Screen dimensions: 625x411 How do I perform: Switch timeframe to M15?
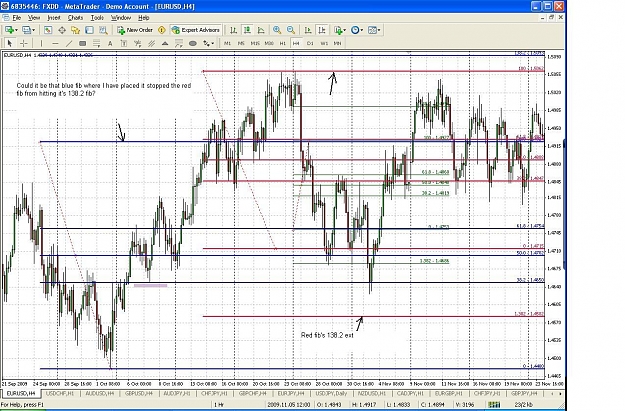pyautogui.click(x=255, y=43)
